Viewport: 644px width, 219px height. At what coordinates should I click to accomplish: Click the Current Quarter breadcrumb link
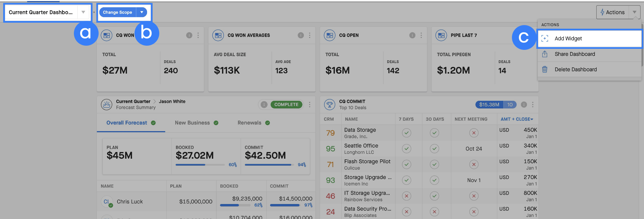point(133,101)
